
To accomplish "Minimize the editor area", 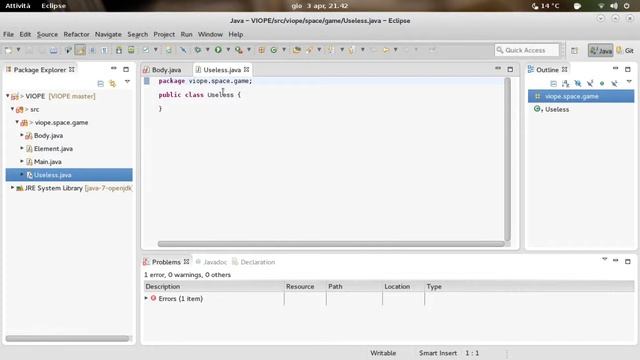I will (498, 69).
